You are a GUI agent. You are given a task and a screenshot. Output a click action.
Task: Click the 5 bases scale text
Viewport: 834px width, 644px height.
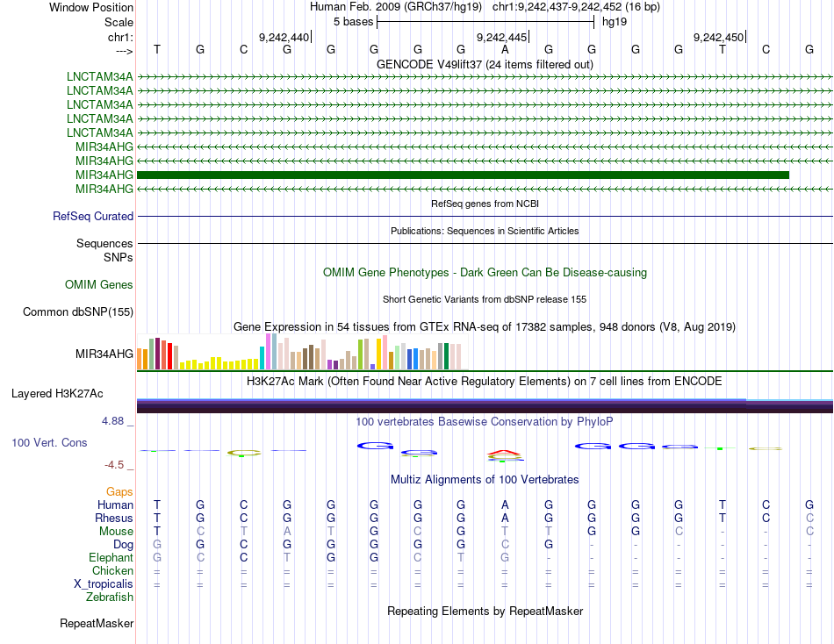click(x=353, y=22)
